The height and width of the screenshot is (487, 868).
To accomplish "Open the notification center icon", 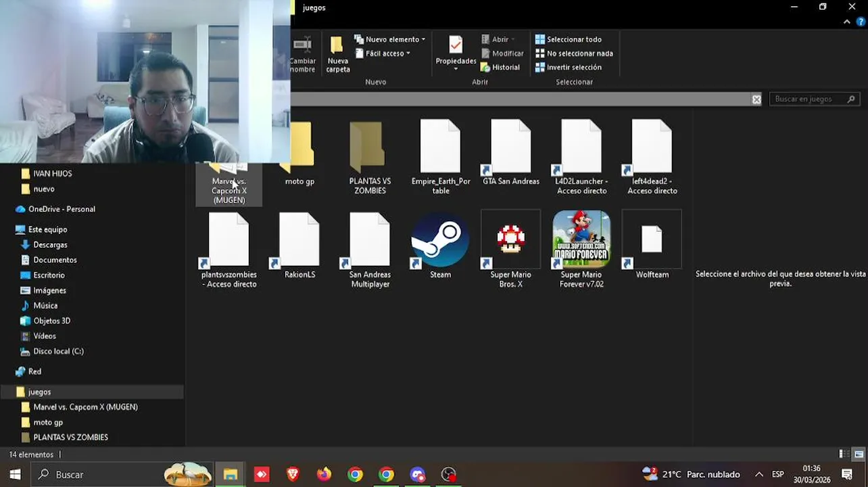I will (847, 474).
